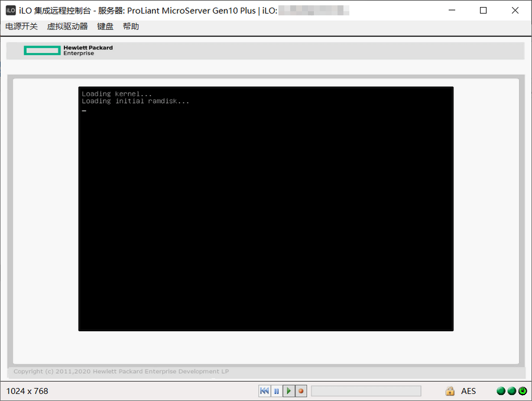The width and height of the screenshot is (532, 401).
Task: Click inside the black remote console screen
Action: (265, 208)
